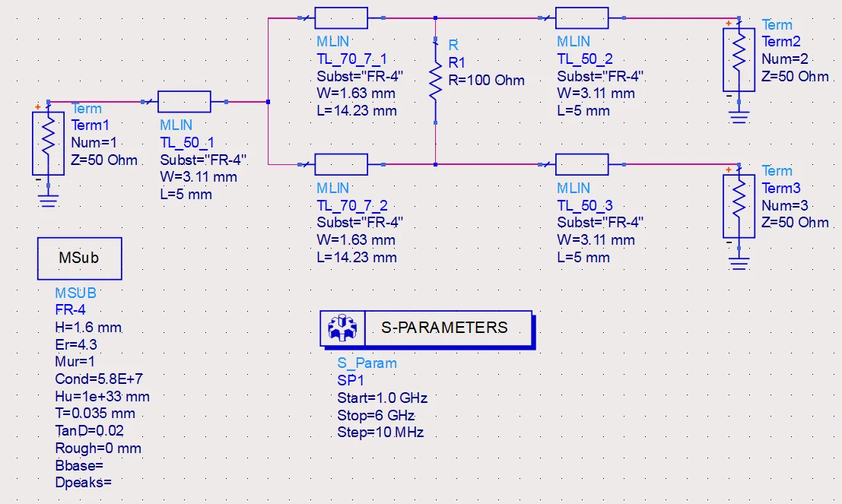Click the R1 instance name
Viewport: 842px width, 504px height.
[x=456, y=63]
